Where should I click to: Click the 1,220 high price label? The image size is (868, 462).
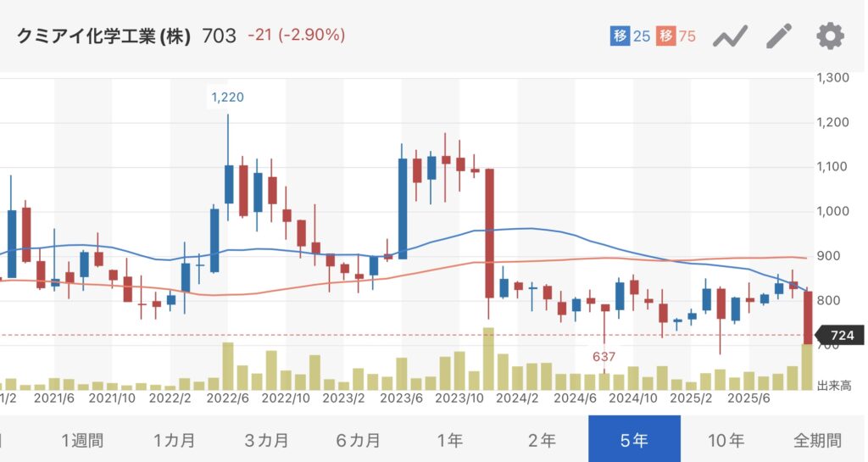pos(227,97)
